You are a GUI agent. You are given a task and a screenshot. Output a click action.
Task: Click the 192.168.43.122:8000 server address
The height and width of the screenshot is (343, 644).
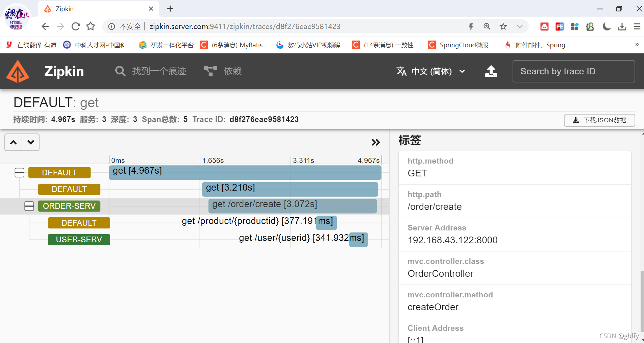(x=452, y=240)
